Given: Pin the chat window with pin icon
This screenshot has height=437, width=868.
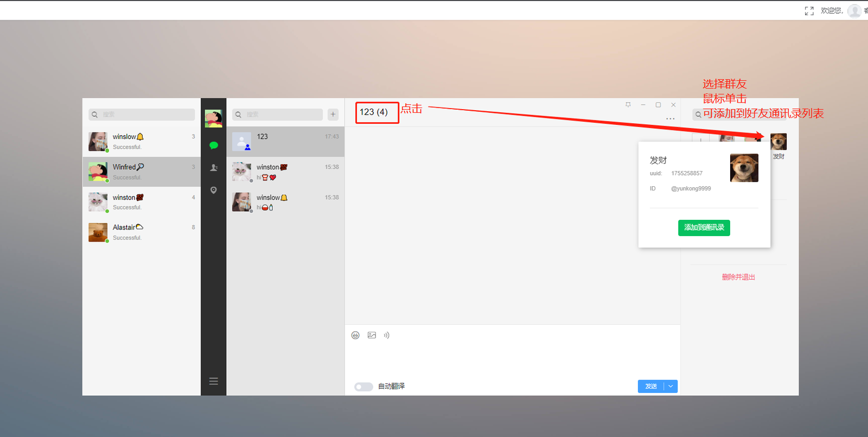Looking at the screenshot, I should 628,105.
